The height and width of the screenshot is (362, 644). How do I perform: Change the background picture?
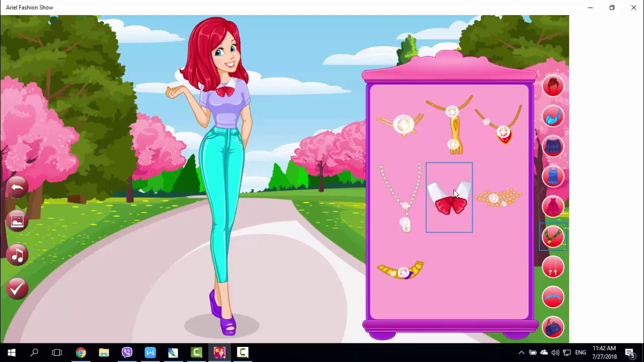[17, 221]
